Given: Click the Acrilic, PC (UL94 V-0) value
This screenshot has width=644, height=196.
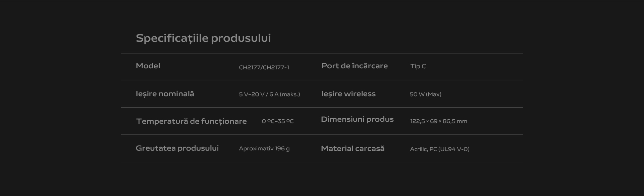Looking at the screenshot, I should coord(440,149).
